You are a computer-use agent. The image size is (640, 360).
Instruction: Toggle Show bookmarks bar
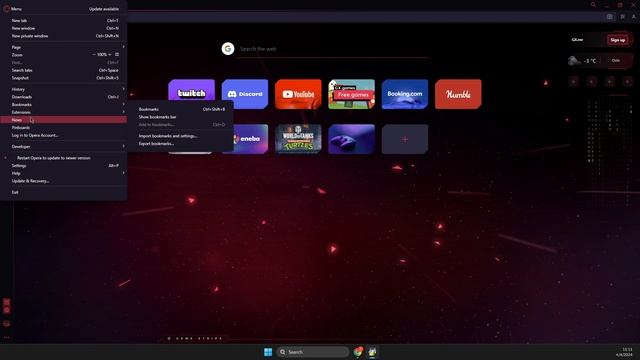point(181,117)
